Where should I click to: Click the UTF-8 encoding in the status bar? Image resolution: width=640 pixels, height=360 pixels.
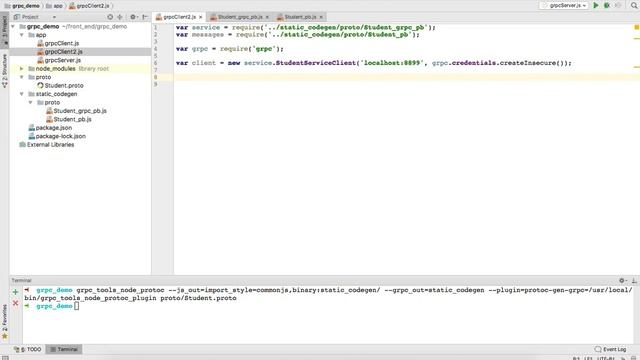[606, 358]
